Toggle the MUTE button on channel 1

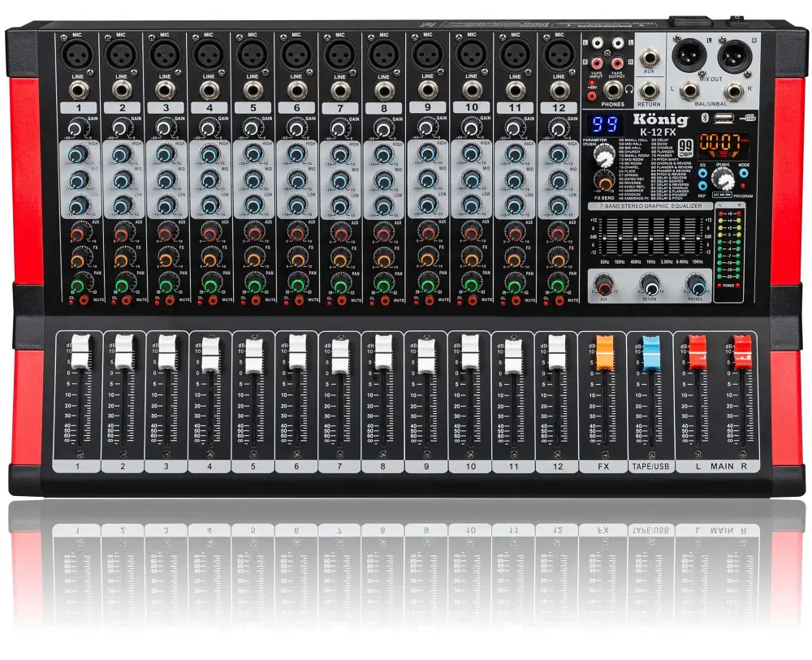84,300
